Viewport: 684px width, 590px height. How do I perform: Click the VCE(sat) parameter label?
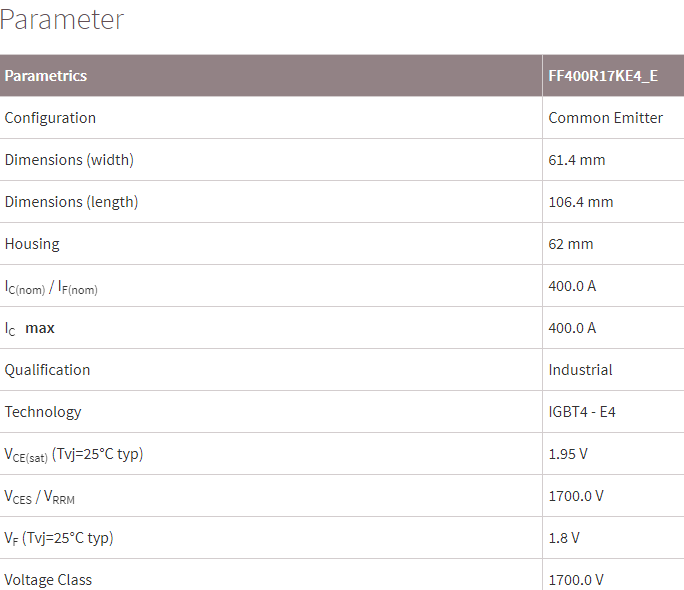tap(74, 455)
